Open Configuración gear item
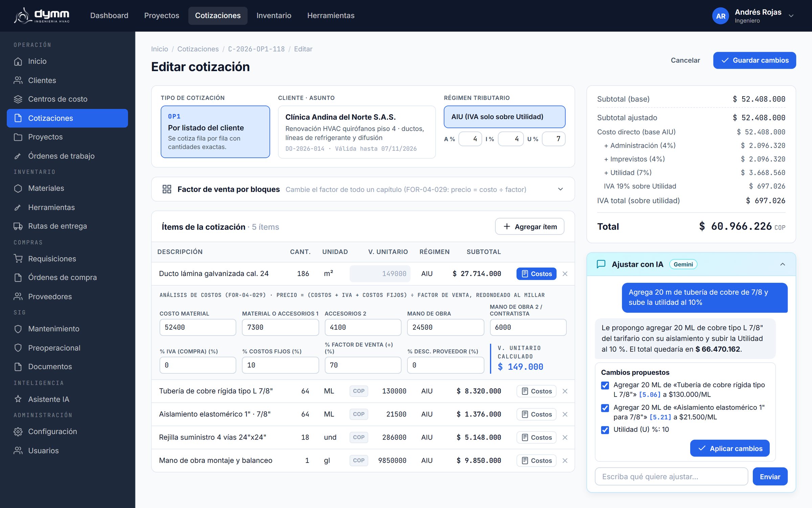 pyautogui.click(x=67, y=431)
